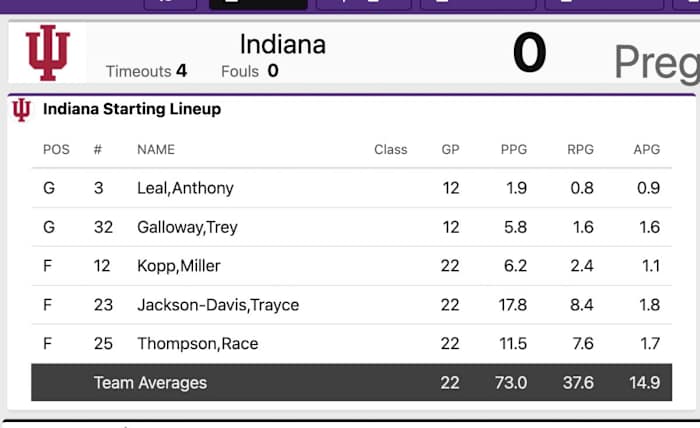Click the # jersey number column header
Viewport: 700px width, 428px height.
pyautogui.click(x=98, y=150)
